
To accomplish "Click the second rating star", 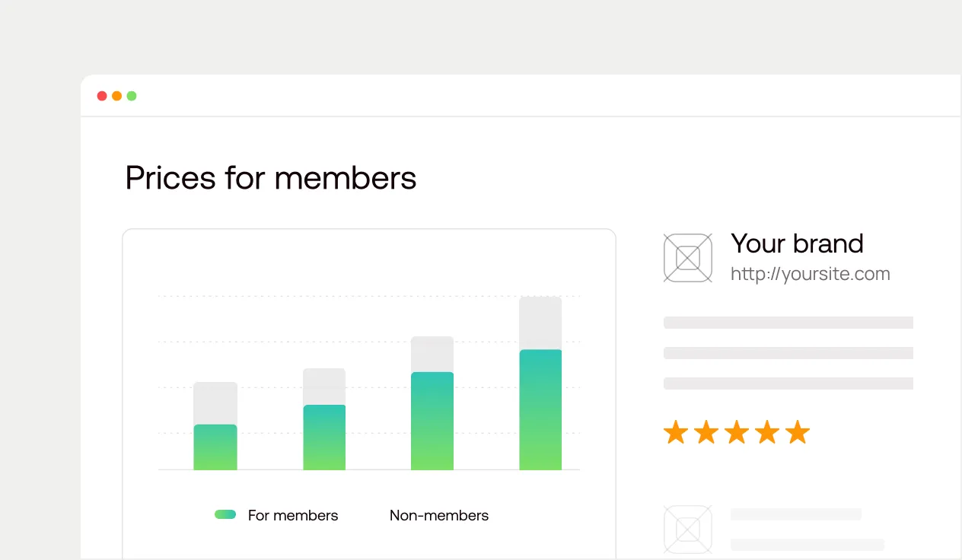I will click(x=706, y=432).
